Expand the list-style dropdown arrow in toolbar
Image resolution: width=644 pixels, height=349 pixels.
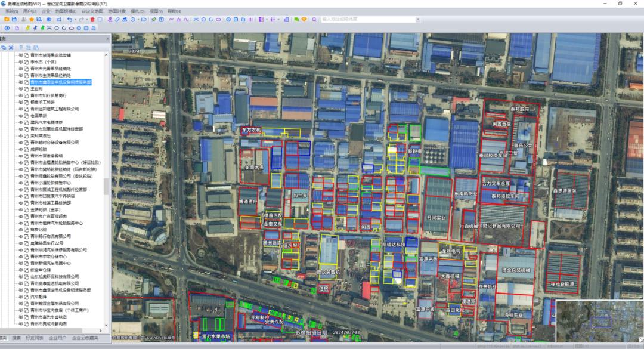point(279,20)
